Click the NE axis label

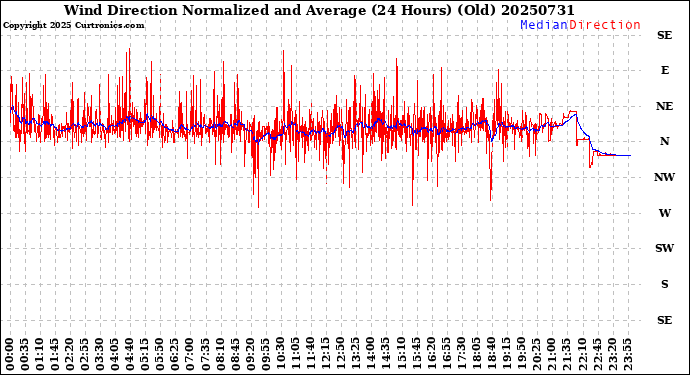664,106
